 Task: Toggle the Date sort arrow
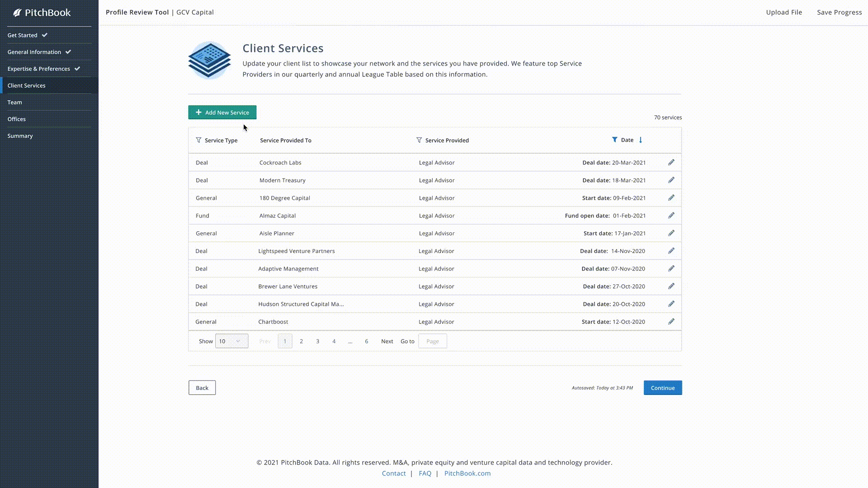pos(641,140)
